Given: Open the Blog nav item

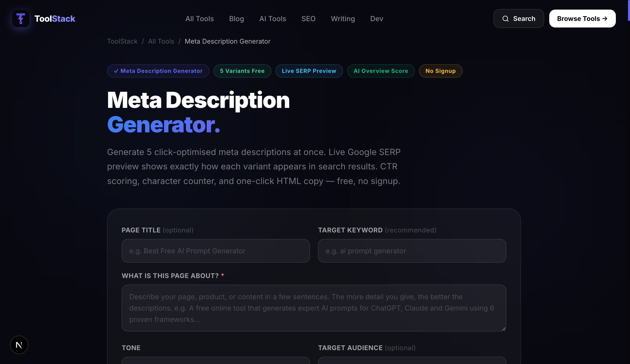Looking at the screenshot, I should (237, 19).
